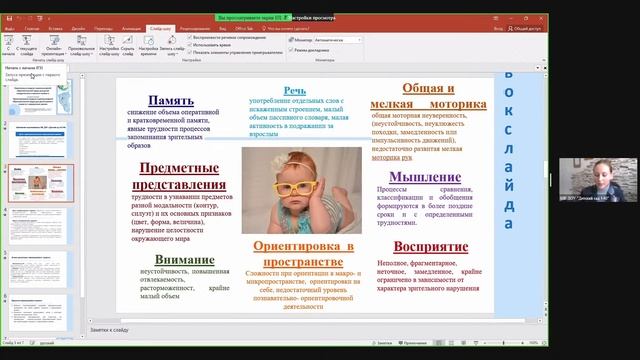Start from current slide 'С текущего слайда'
640x360 pixels.
tap(27, 45)
